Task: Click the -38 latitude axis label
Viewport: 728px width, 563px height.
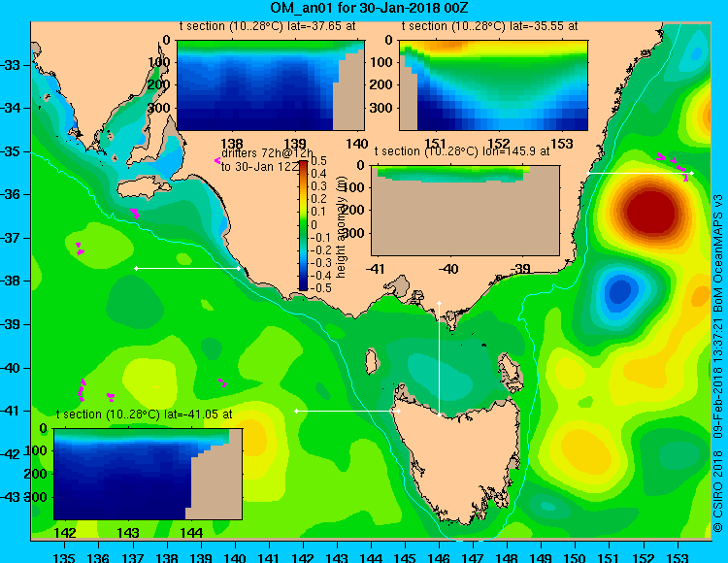Action: point(11,281)
